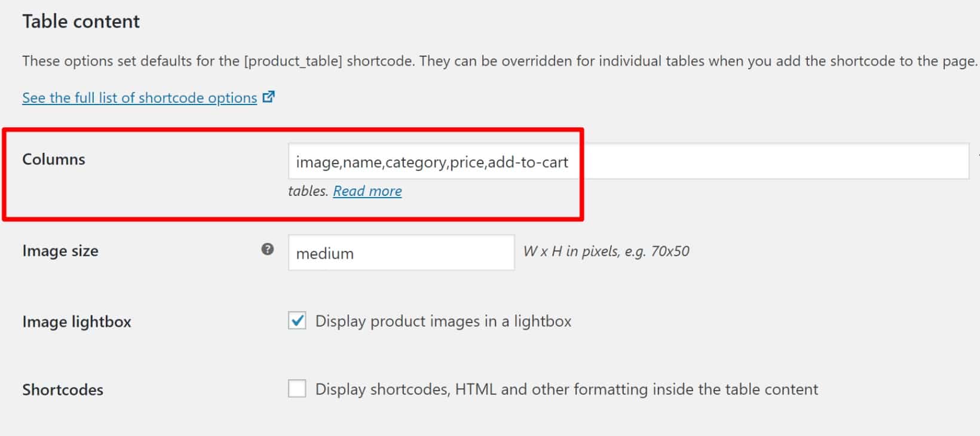
Task: Check the box for displaying shortcodes and HTML
Action: (297, 388)
